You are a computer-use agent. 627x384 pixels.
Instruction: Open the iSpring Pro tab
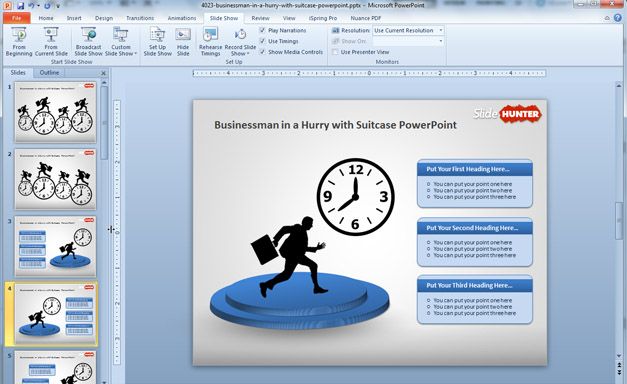click(323, 18)
